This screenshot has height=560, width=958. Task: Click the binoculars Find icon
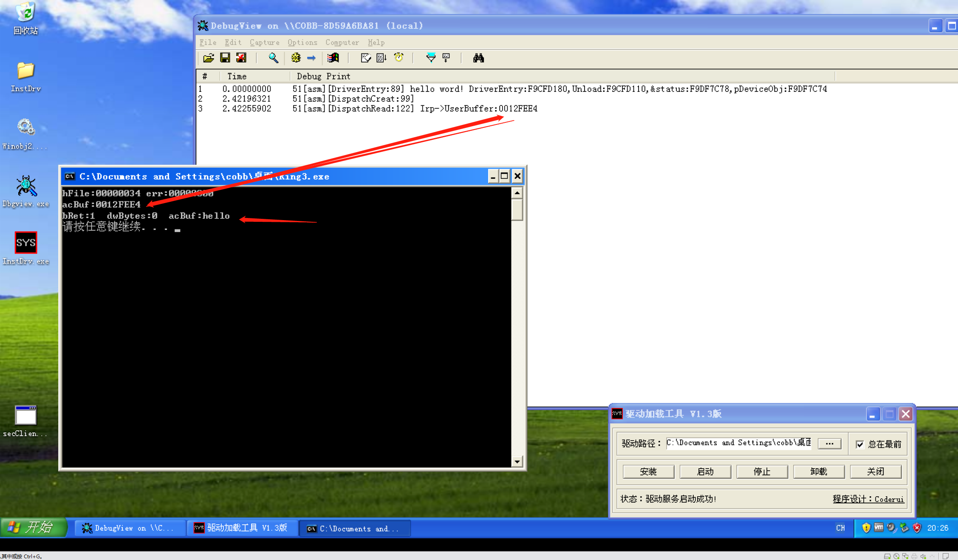(478, 58)
